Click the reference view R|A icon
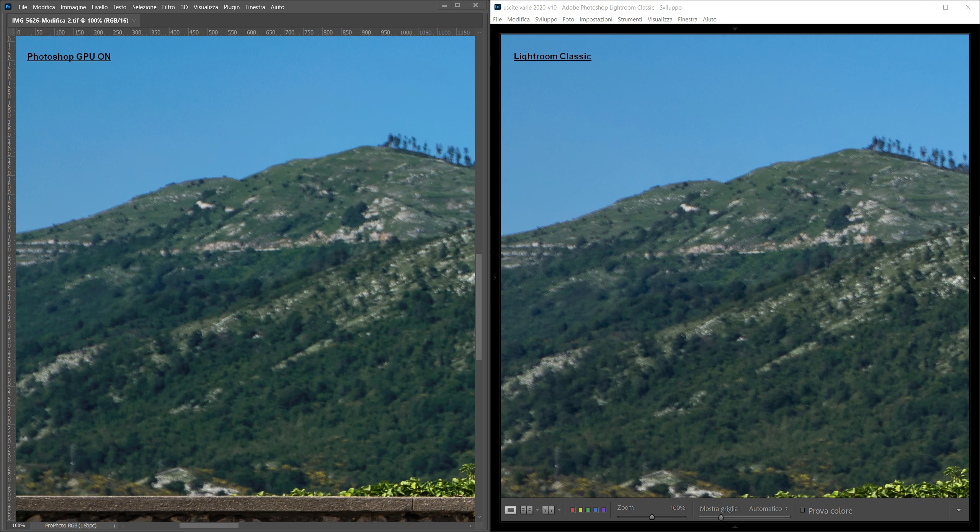 tap(526, 510)
